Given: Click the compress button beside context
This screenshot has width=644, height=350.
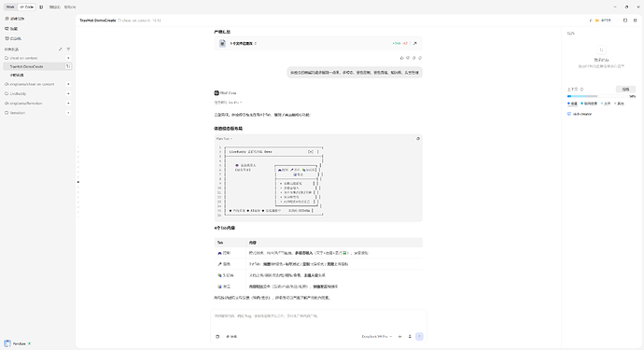Looking at the screenshot, I should point(625,90).
